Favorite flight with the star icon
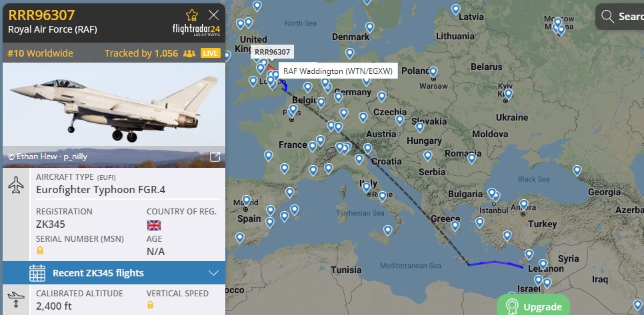644x315 pixels. (192, 15)
